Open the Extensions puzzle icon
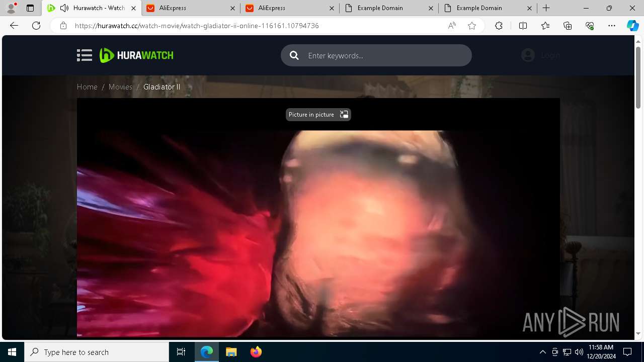644x362 pixels. 499,26
